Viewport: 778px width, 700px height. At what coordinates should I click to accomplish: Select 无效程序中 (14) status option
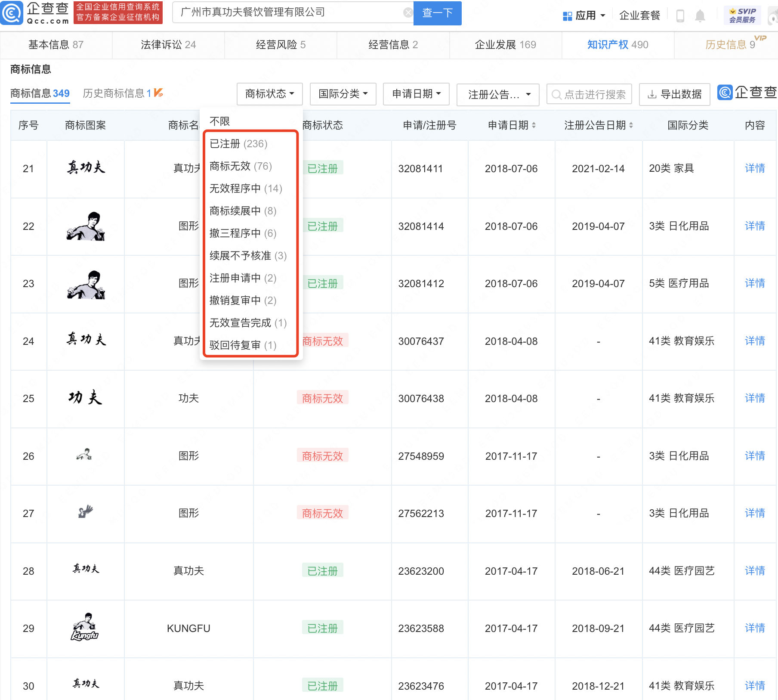pyautogui.click(x=246, y=189)
